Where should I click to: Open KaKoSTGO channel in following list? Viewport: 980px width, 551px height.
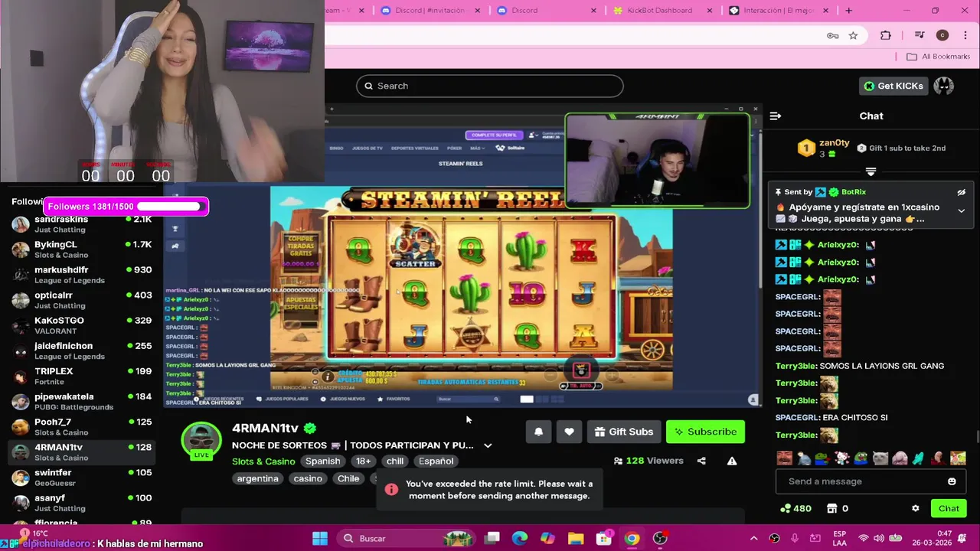(82, 325)
